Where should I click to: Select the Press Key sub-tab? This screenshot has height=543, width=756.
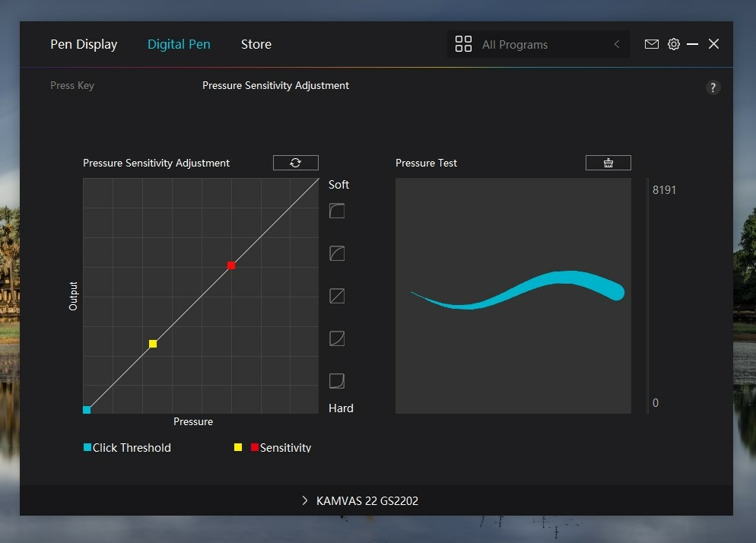pos(72,85)
